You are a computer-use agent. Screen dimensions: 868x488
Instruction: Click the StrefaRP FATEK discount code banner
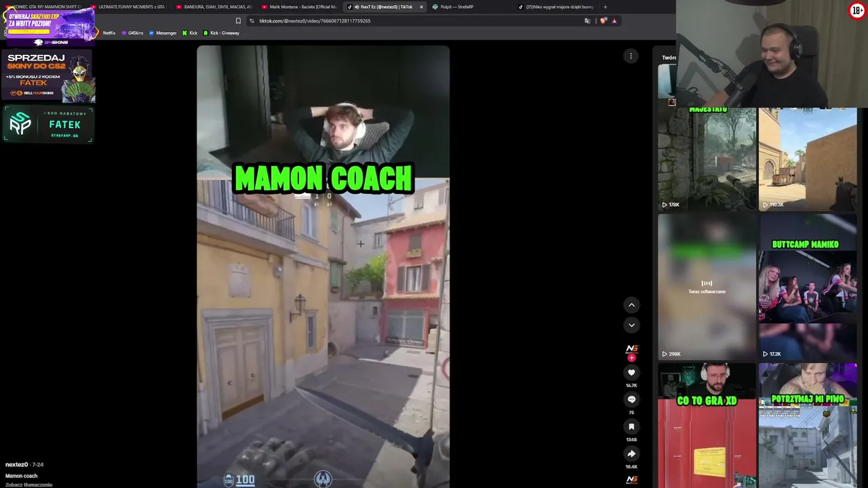tap(48, 124)
